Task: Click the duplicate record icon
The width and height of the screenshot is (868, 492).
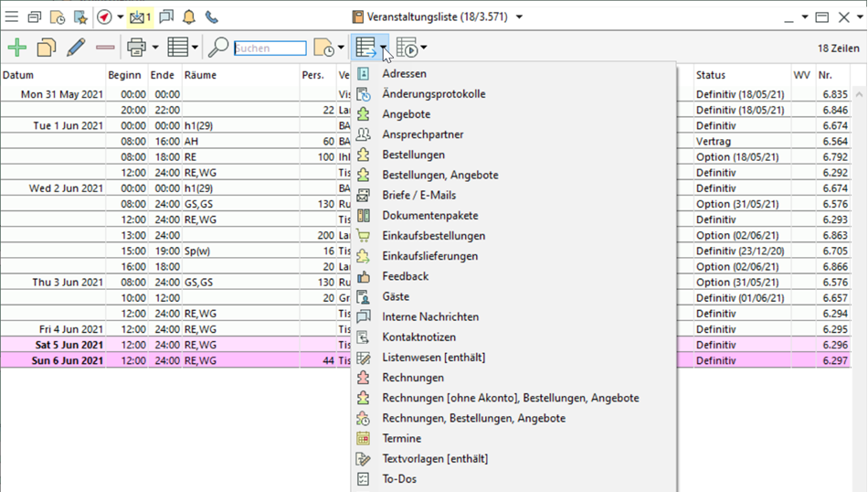Action: (46, 48)
